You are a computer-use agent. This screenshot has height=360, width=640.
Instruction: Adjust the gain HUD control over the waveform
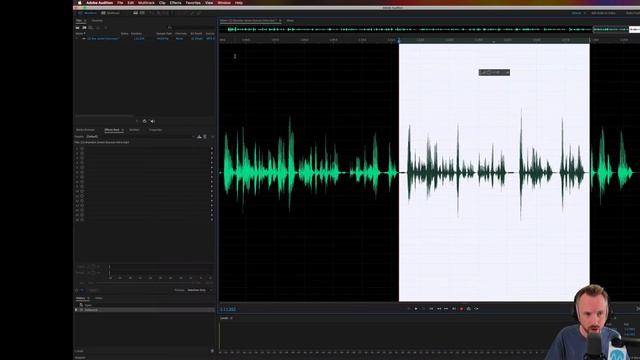pyautogui.click(x=494, y=73)
